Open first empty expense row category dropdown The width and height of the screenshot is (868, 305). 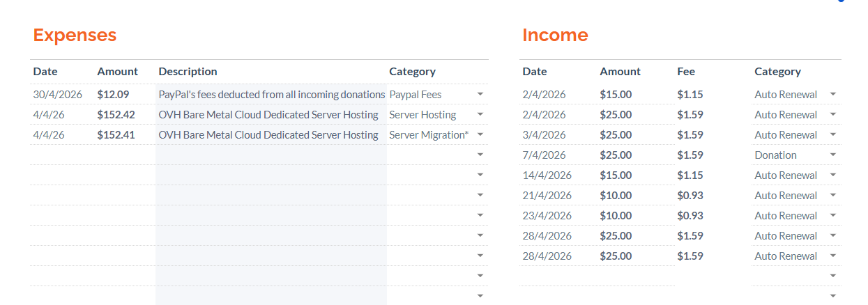pyautogui.click(x=480, y=155)
